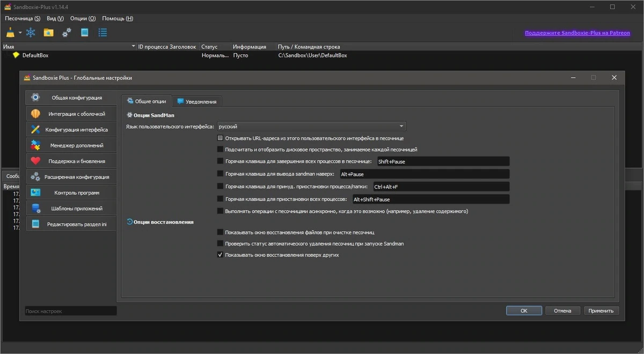Screen dimensions: 644x354
Task: Open Песочница menu in main window
Action: (x=23, y=18)
